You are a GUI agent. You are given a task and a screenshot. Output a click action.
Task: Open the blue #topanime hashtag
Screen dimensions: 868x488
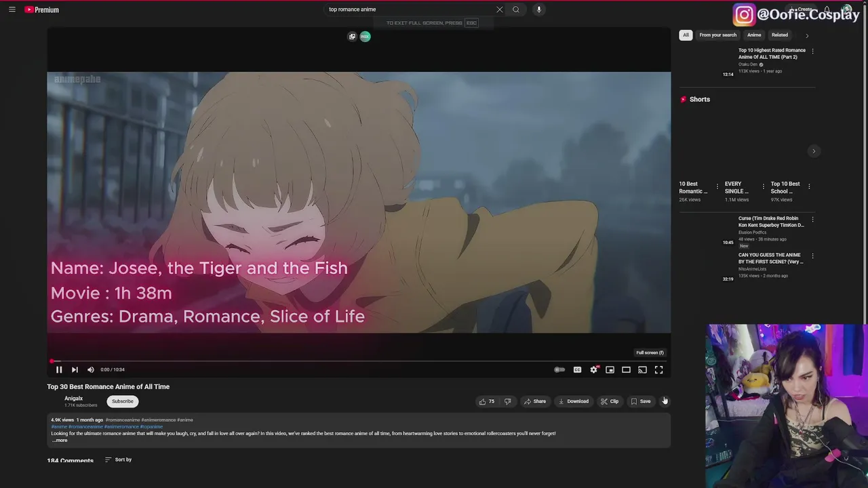(151, 427)
